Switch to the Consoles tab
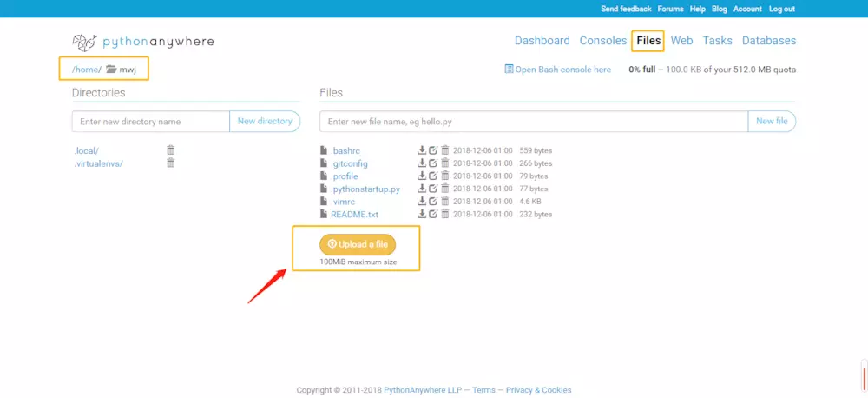Image resolution: width=868 pixels, height=398 pixels. tap(603, 41)
